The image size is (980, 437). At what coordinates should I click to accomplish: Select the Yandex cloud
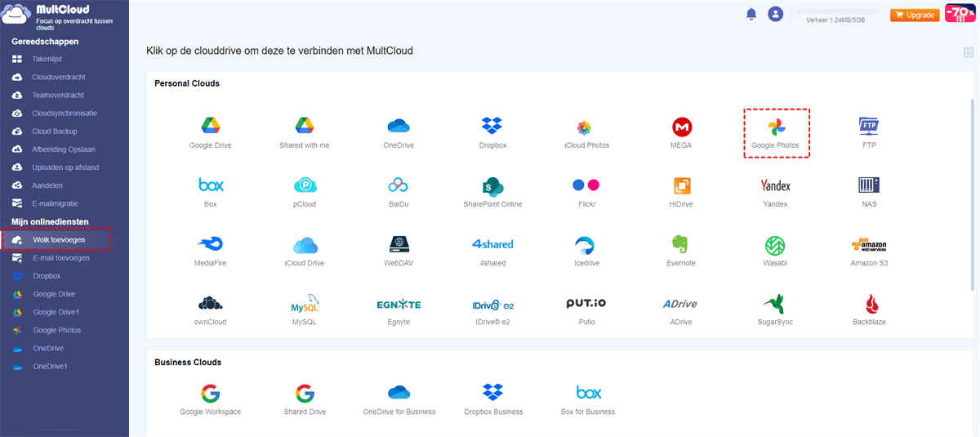[775, 191]
